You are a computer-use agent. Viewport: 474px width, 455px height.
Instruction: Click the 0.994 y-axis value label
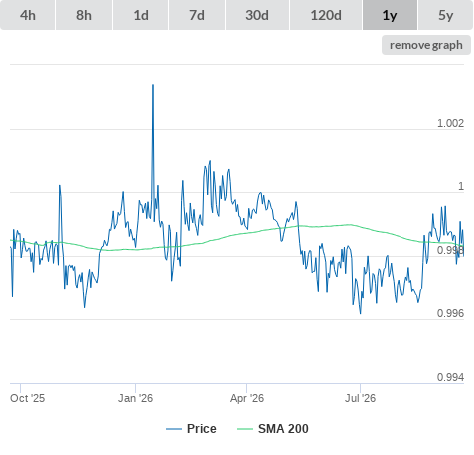tap(450, 377)
